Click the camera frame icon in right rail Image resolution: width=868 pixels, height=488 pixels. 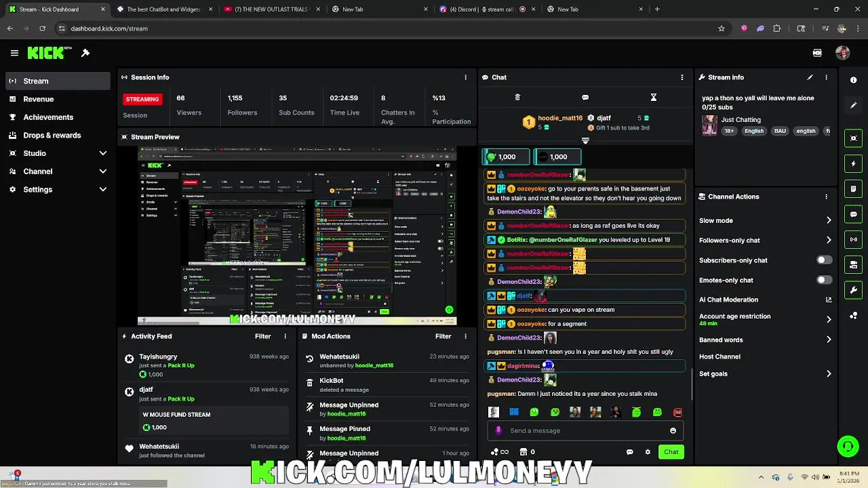853,138
